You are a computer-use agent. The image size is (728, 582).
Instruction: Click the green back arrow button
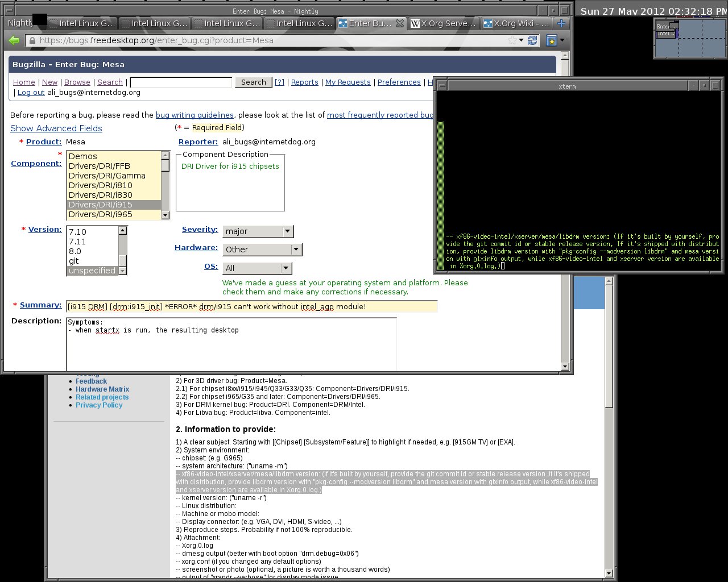click(x=14, y=40)
